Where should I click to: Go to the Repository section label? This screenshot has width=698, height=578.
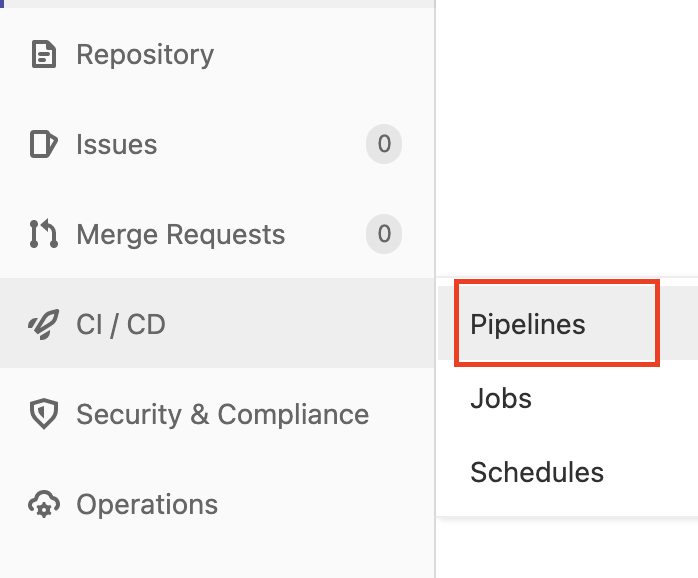click(x=145, y=54)
